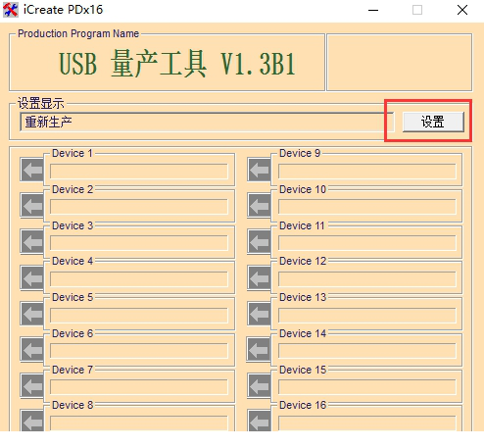Screen dimensions: 484x448
Task: Minimize the iCreate PDx16 window
Action: (373, 10)
